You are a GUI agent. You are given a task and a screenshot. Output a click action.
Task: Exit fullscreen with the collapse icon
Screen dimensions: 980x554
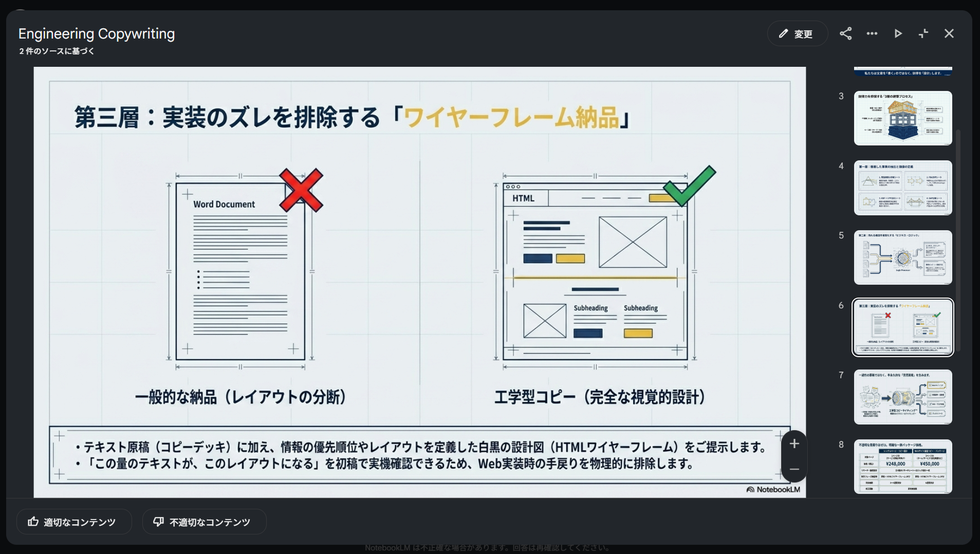tap(923, 34)
